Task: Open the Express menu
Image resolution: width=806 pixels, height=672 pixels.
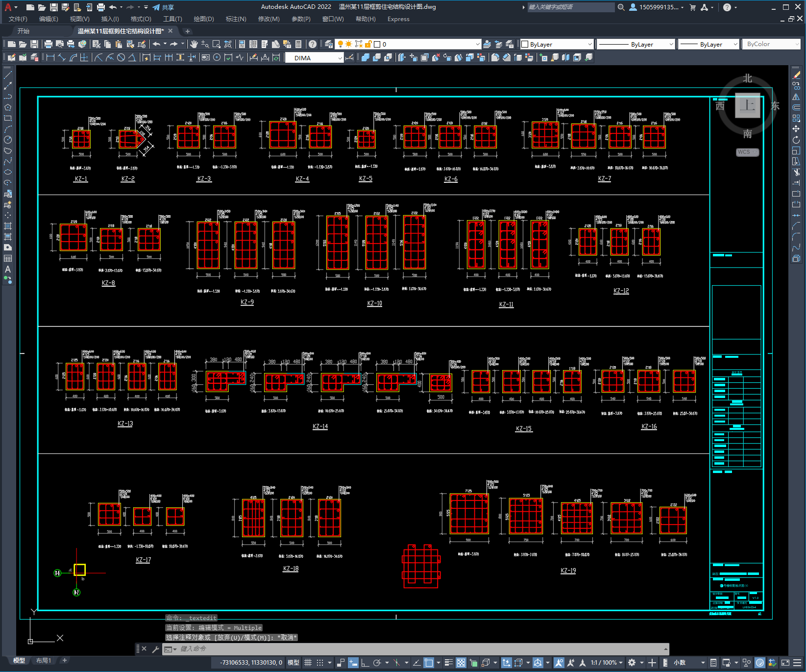Action: click(398, 19)
